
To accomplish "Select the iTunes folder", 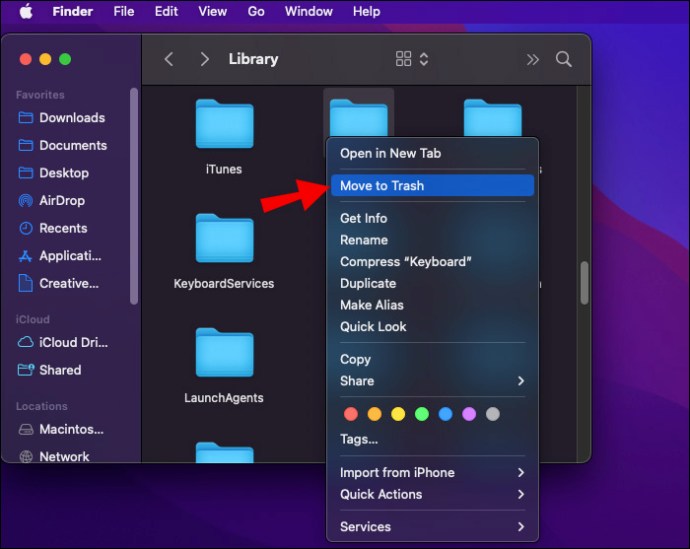I will point(224,124).
